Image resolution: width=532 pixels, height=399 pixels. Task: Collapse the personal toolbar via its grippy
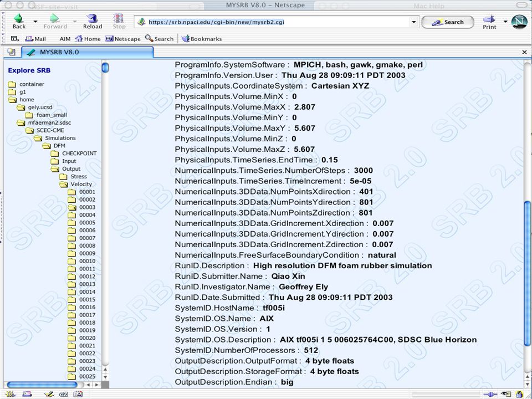coord(3,39)
